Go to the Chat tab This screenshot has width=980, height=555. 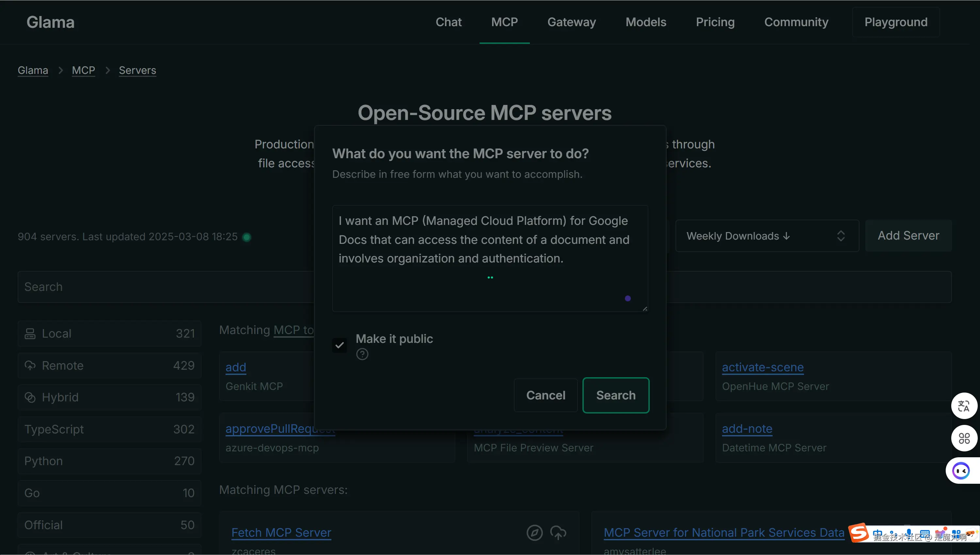tap(448, 22)
